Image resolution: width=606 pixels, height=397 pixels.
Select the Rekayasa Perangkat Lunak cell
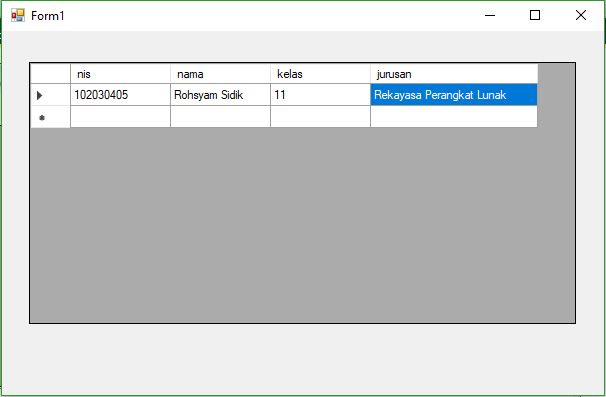click(454, 95)
